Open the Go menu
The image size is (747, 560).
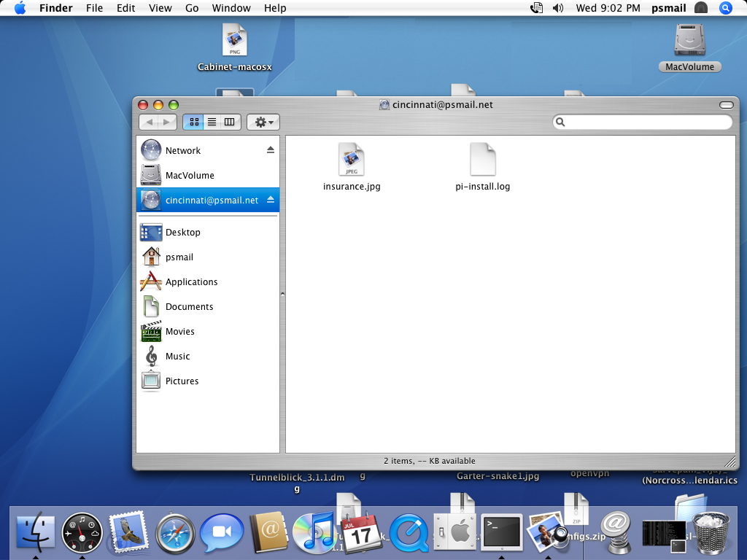click(192, 8)
